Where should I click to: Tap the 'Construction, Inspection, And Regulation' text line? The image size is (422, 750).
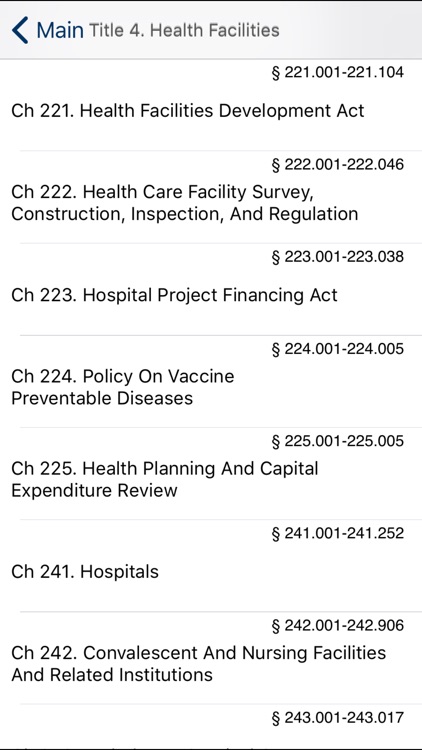click(185, 214)
